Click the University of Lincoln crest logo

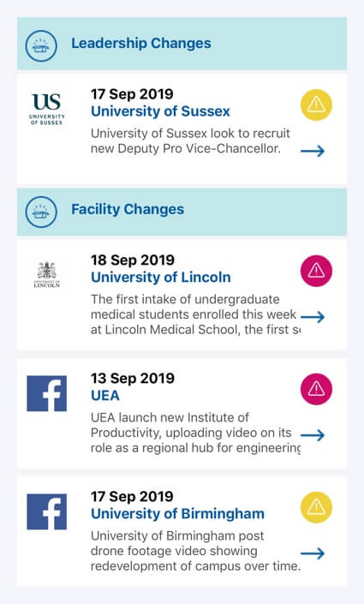coord(46,275)
